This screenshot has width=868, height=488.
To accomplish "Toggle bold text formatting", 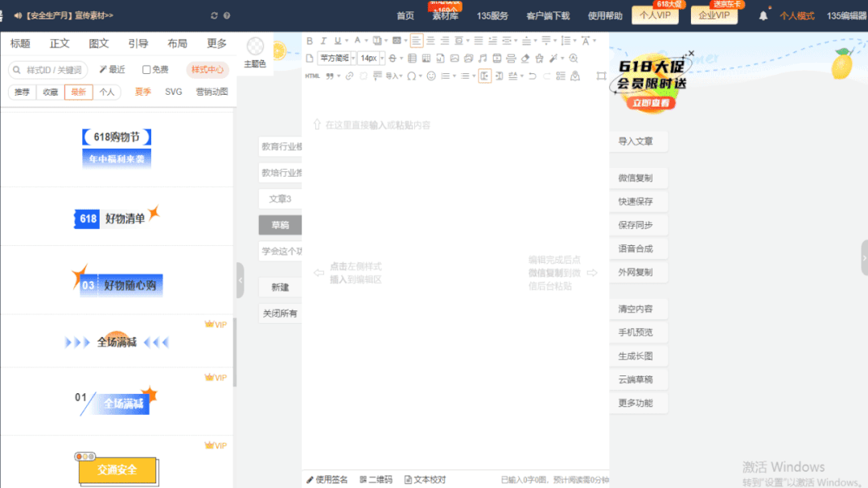I will [310, 41].
